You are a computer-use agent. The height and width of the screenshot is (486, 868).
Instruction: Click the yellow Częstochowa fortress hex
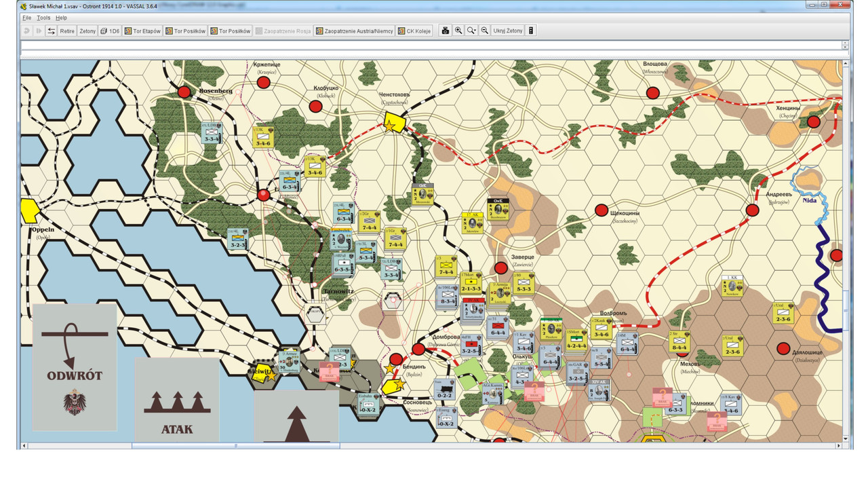pos(394,122)
